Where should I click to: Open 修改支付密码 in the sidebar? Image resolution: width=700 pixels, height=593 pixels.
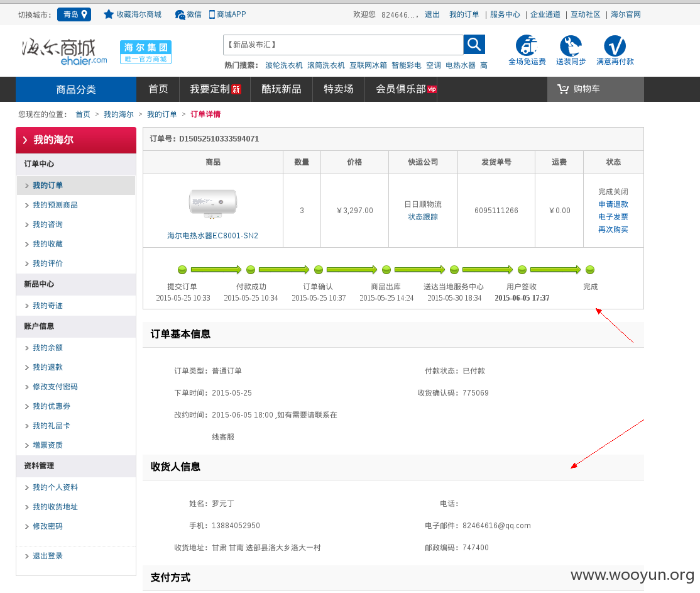coord(55,387)
